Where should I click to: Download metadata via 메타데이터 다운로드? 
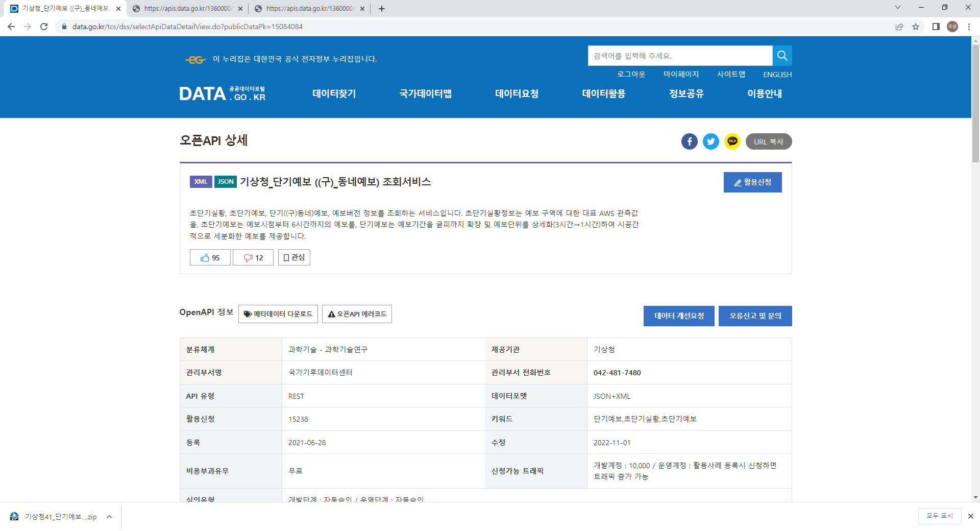tap(278, 314)
